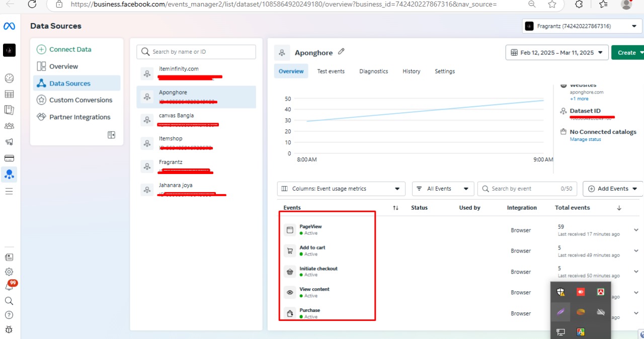Select the Itemshop dataset
Screen dimensions: 644x339
[x=196, y=143]
